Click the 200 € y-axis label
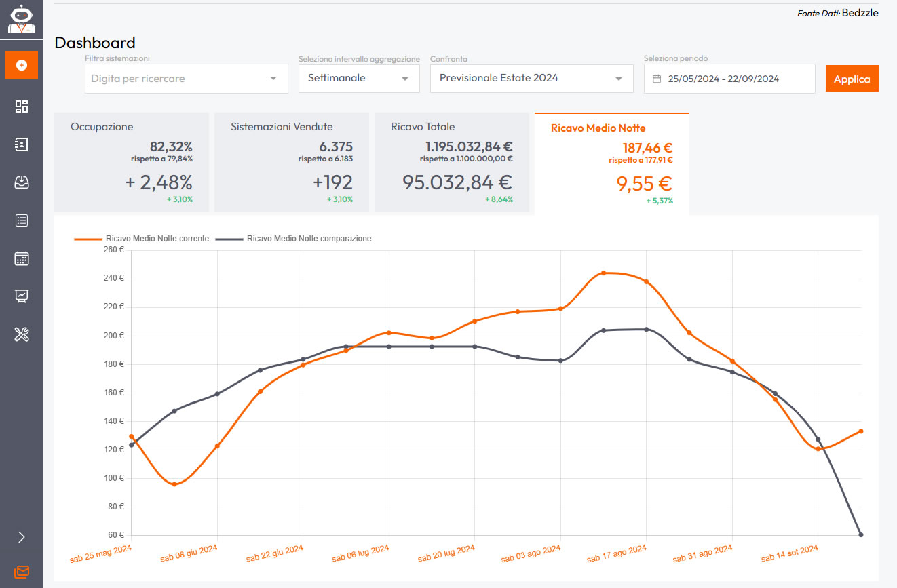897x588 pixels. [x=113, y=335]
